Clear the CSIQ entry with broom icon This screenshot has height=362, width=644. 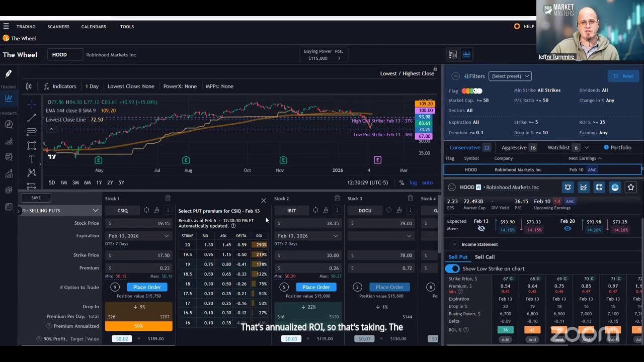(156, 210)
